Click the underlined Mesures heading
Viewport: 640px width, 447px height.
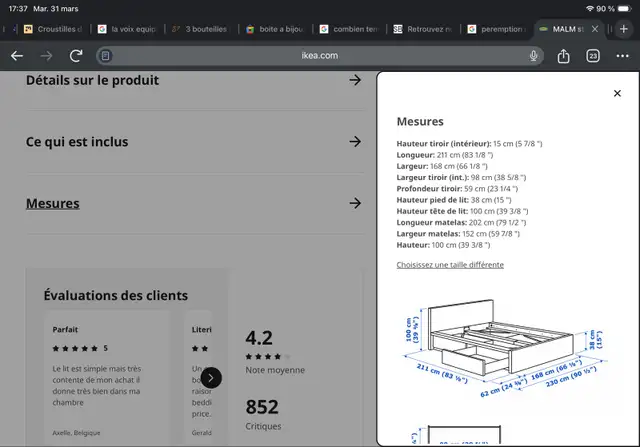[x=53, y=203]
